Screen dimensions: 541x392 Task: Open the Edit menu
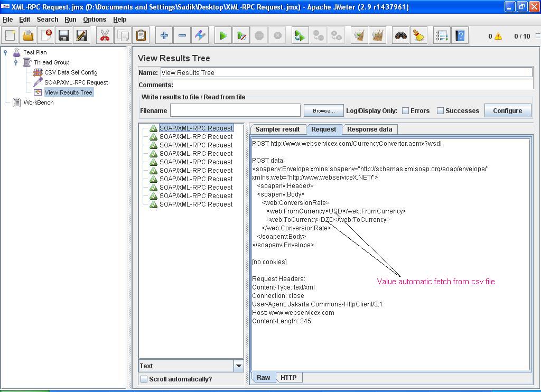click(24, 20)
